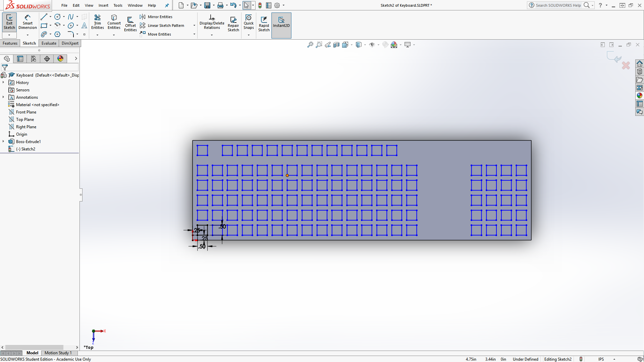Click the Search SOLIDWORKS Help field

558,5
